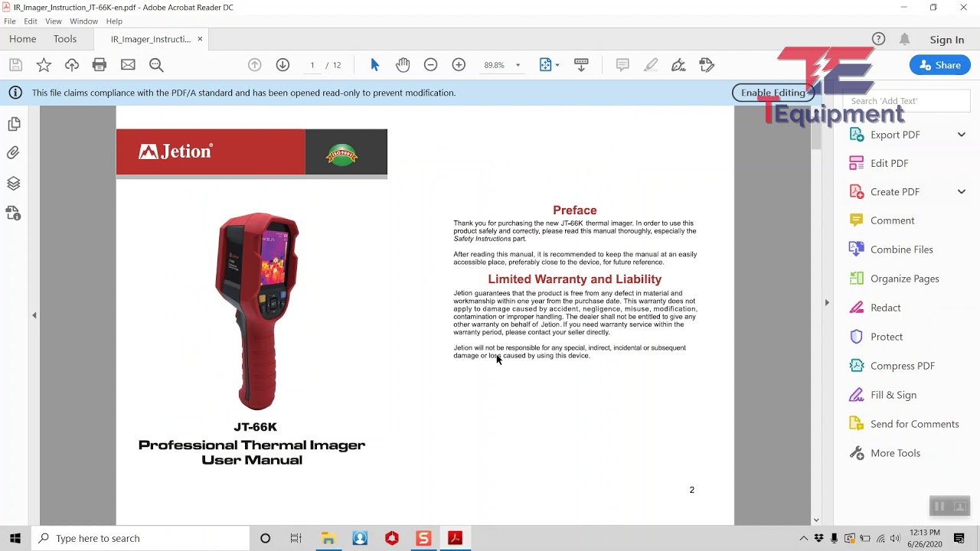Zoom out with minus button
The width and height of the screenshot is (980, 551).
coord(430,65)
